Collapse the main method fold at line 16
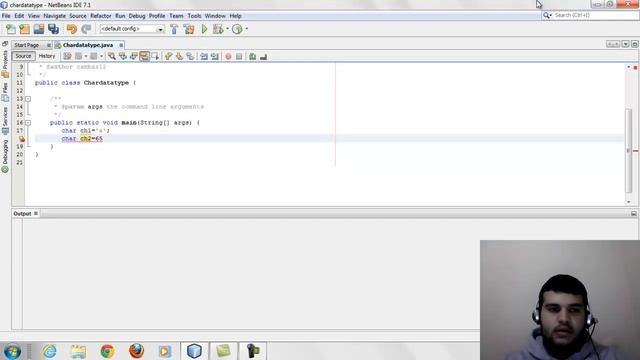640x360 pixels. click(28, 122)
